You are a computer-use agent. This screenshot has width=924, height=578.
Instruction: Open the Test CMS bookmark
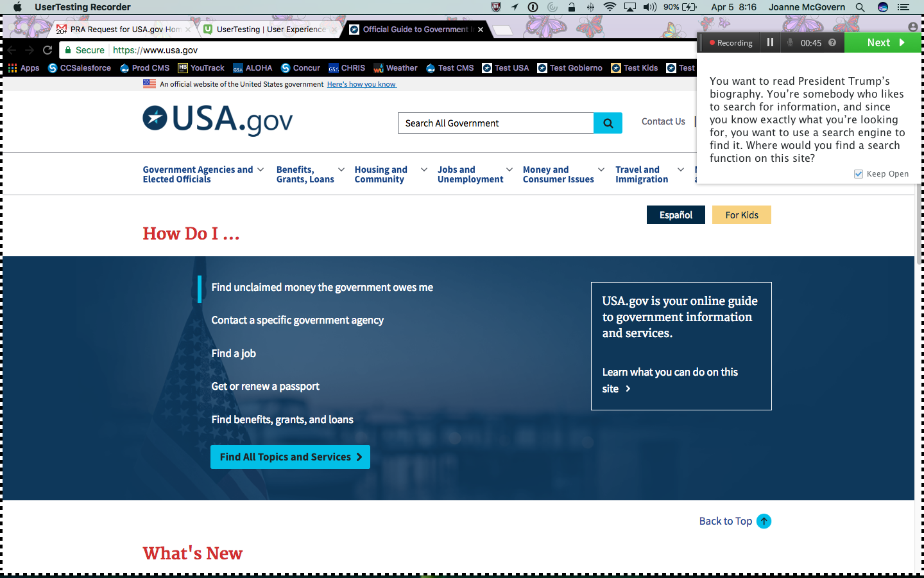pyautogui.click(x=450, y=67)
